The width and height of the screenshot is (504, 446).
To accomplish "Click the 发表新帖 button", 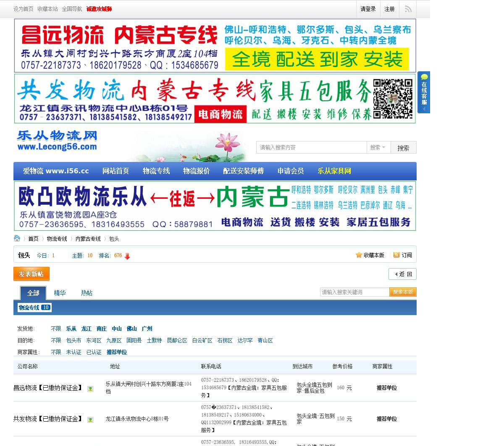I will (31, 274).
